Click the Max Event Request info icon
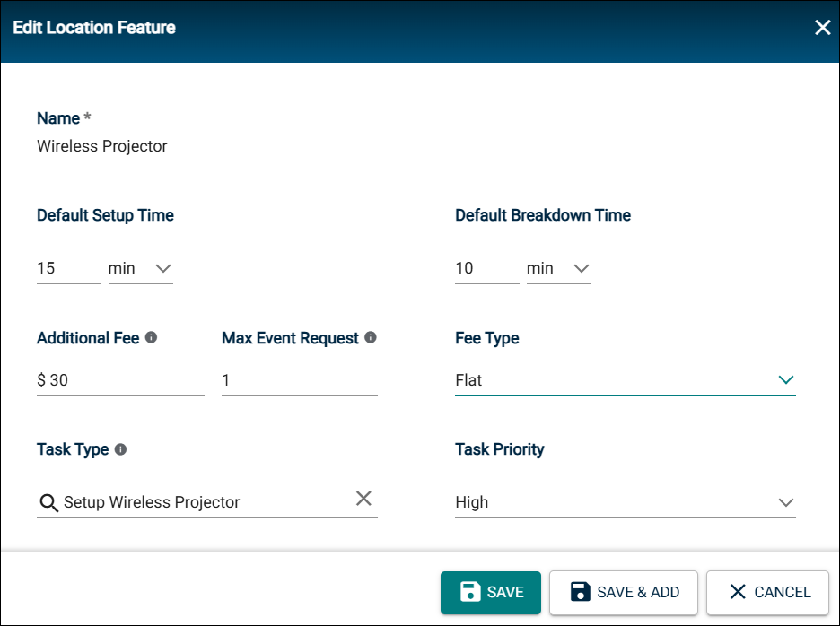Viewport: 840px width, 626px height. tap(370, 337)
